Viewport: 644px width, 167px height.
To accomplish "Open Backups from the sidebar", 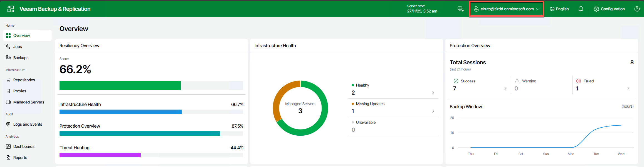I will coord(21,58).
